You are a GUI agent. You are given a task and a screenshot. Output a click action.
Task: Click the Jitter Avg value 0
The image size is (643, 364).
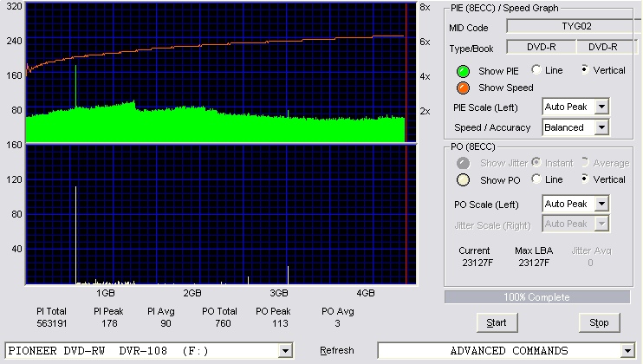point(590,263)
